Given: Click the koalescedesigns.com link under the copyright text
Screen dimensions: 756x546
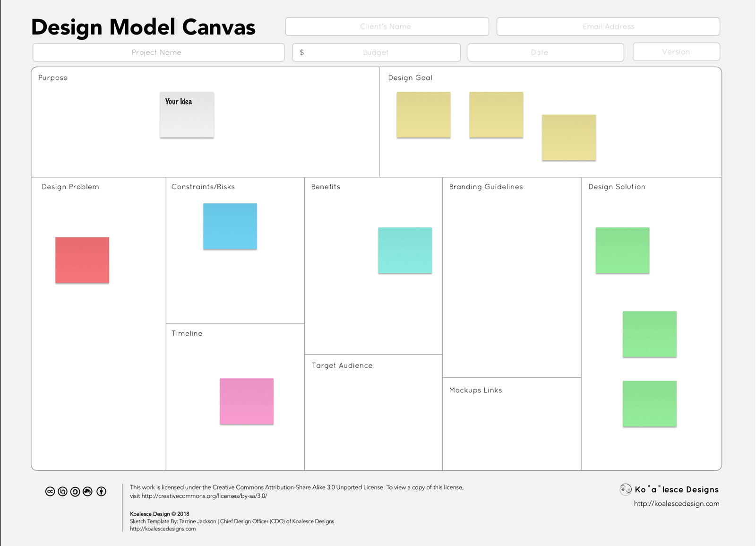Looking at the screenshot, I should click(163, 529).
